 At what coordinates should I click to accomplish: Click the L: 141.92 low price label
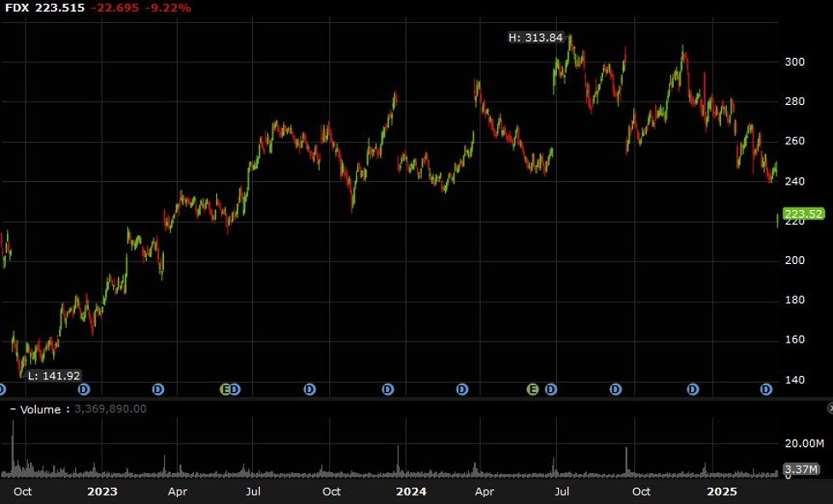click(x=54, y=375)
